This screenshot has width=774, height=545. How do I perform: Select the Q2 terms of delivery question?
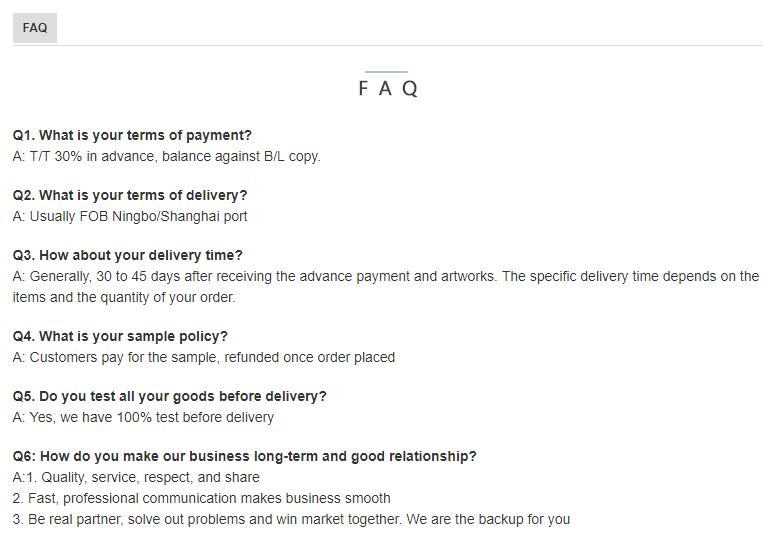click(130, 195)
